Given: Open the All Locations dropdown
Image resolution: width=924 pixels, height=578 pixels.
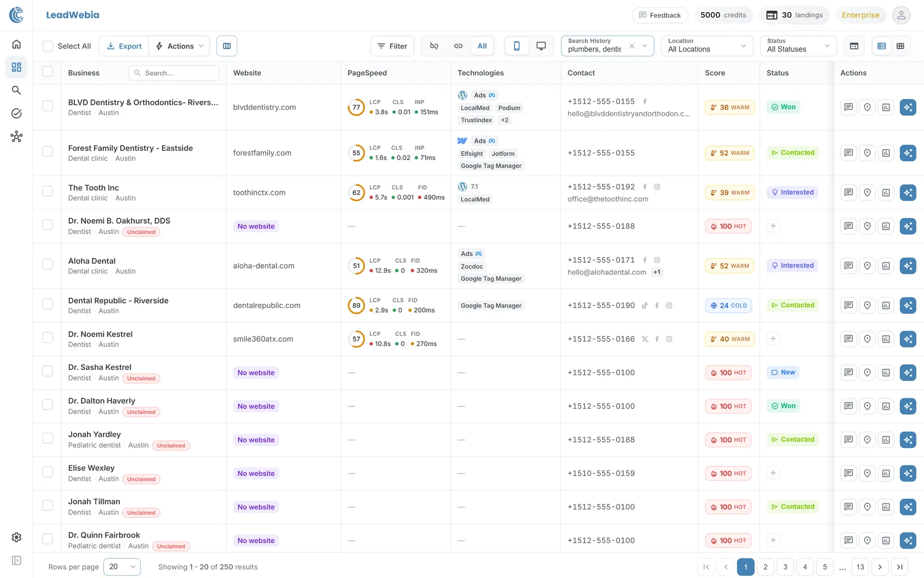Looking at the screenshot, I should (x=707, y=46).
